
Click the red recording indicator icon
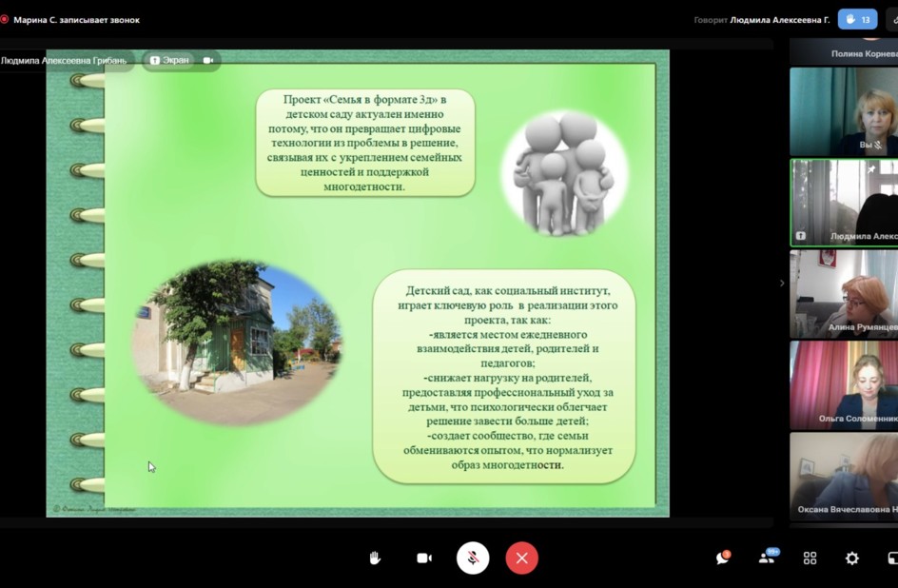[x=5, y=19]
